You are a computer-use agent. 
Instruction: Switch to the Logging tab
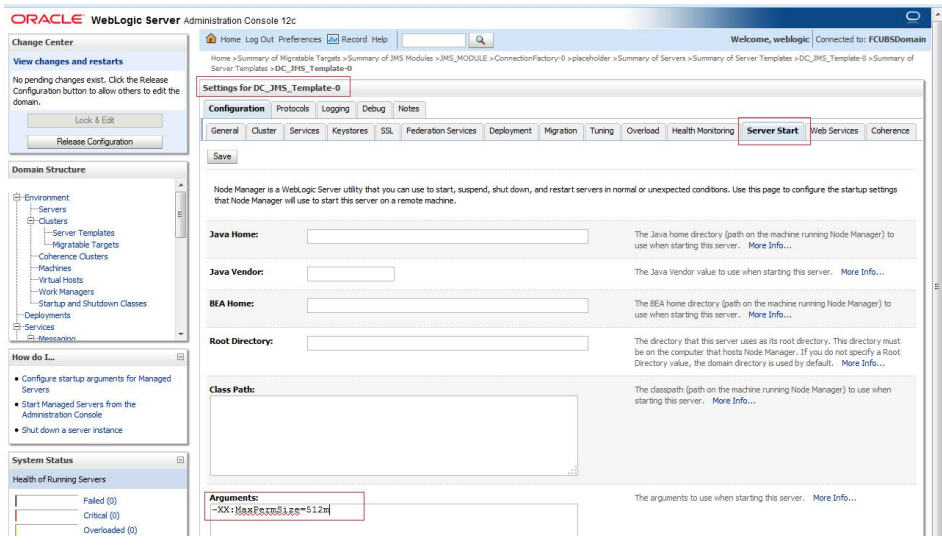point(335,109)
